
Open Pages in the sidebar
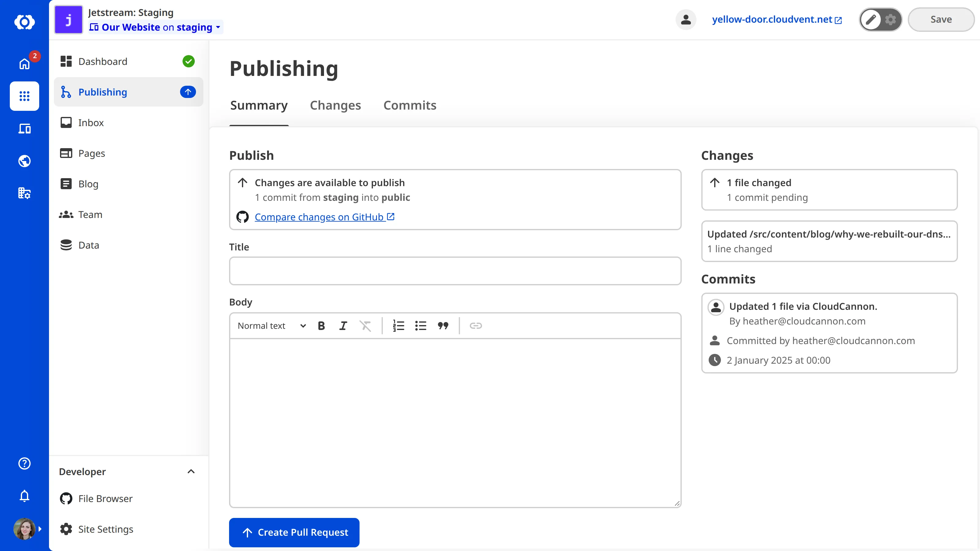click(128, 153)
